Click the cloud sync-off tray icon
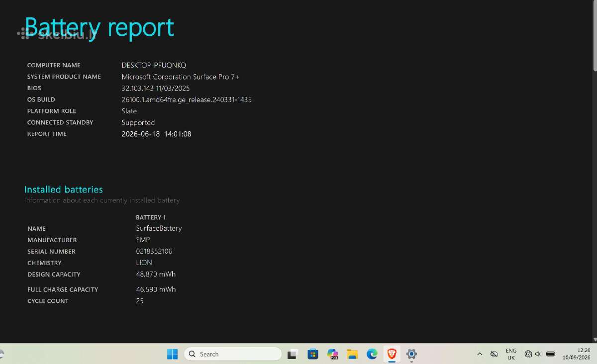 [494, 354]
